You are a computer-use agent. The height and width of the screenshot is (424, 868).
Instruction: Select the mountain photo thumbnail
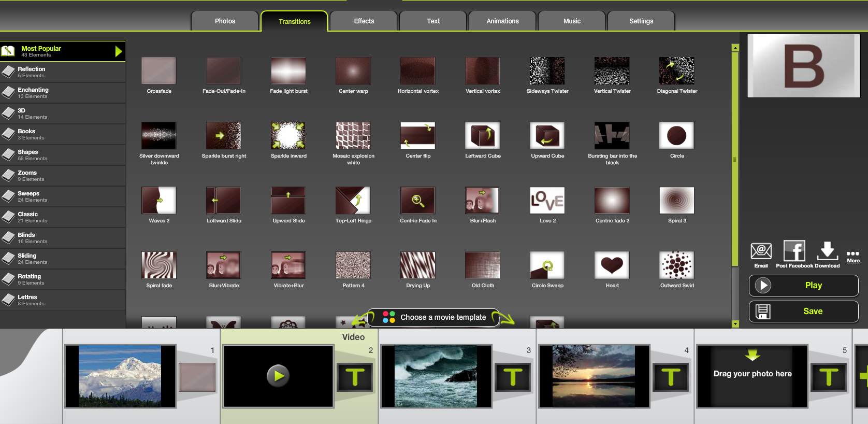(x=120, y=376)
